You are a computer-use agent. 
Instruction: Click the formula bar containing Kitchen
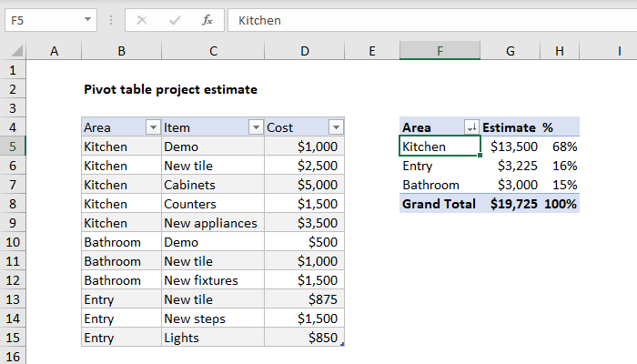point(432,20)
